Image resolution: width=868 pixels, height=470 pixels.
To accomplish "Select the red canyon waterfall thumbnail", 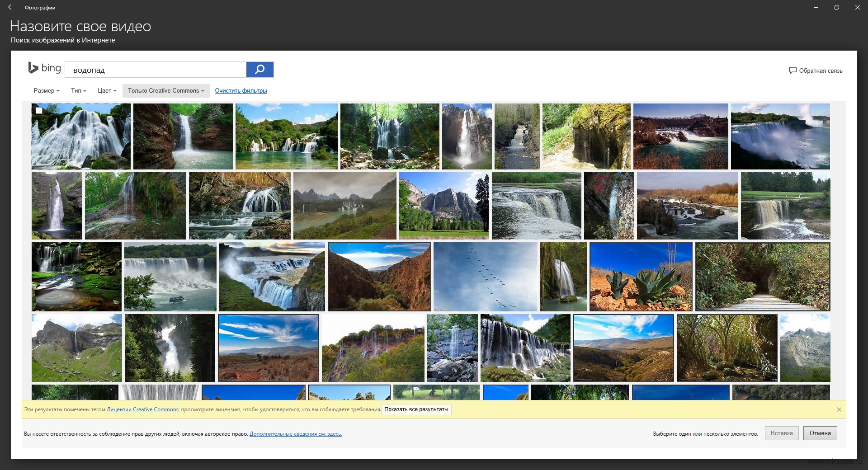I will [x=183, y=136].
